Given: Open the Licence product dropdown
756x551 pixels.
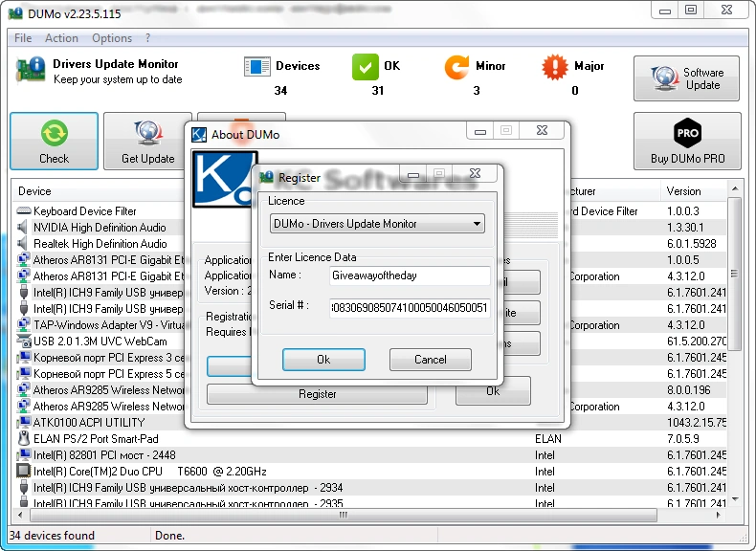Looking at the screenshot, I should click(x=377, y=224).
